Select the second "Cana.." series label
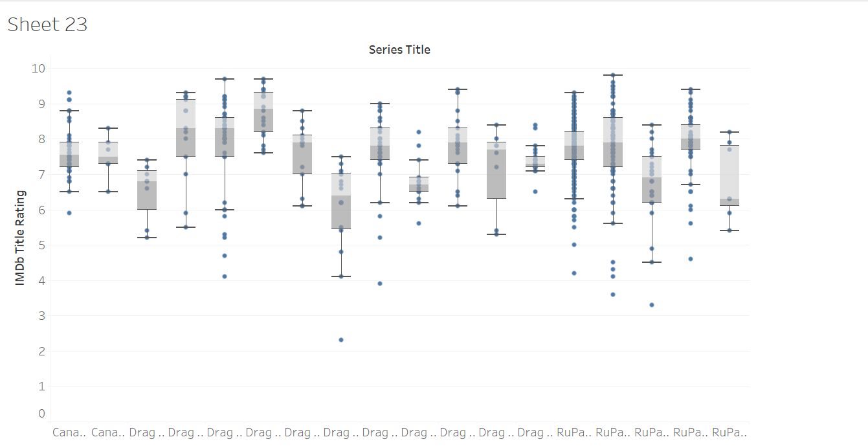The image size is (868, 448). 108,432
